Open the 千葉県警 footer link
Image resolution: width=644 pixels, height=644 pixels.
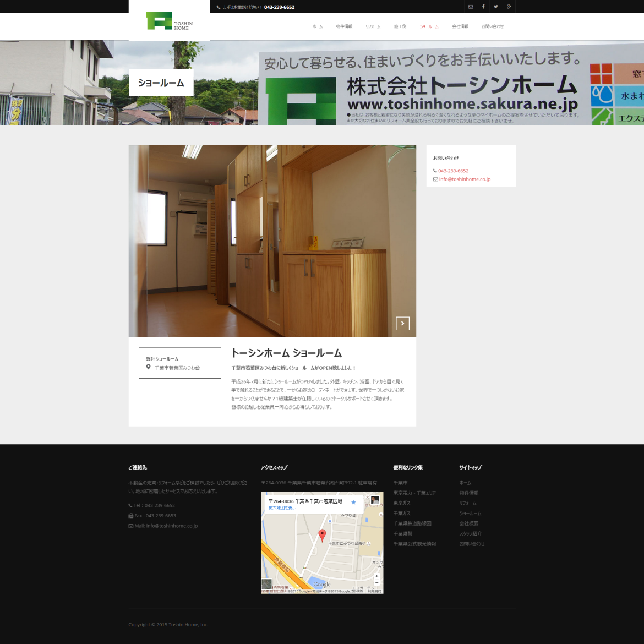[403, 534]
